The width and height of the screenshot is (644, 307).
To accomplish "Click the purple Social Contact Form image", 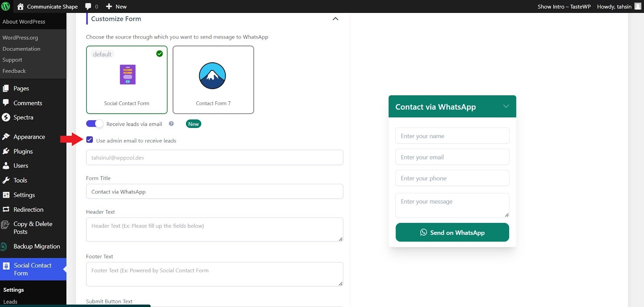I will (128, 74).
